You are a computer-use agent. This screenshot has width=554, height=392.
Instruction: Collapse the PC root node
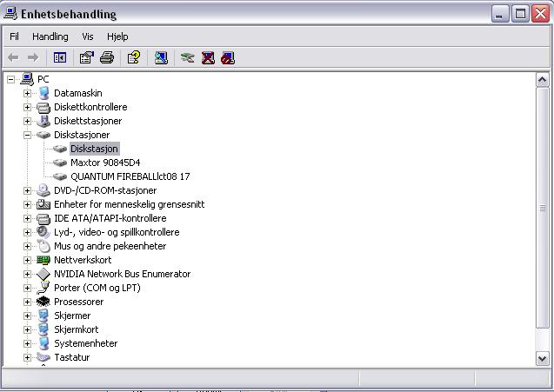click(x=11, y=79)
